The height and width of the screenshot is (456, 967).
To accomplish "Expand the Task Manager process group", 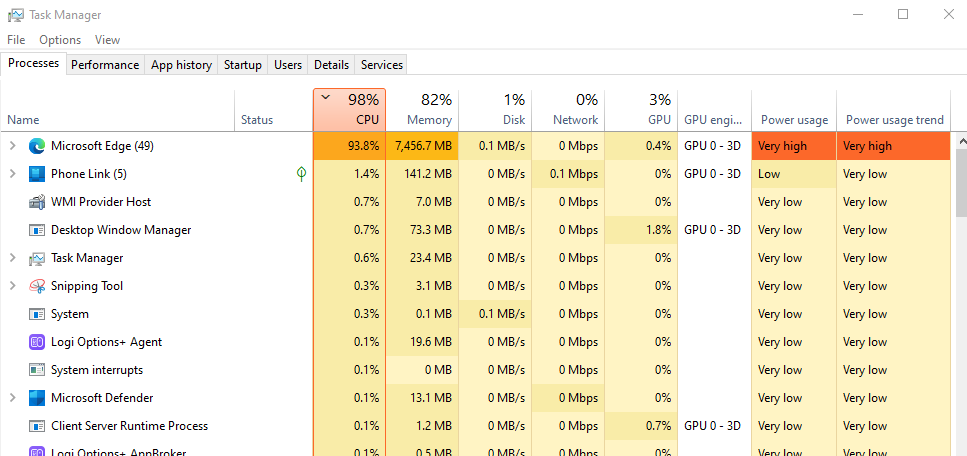I will (x=12, y=258).
